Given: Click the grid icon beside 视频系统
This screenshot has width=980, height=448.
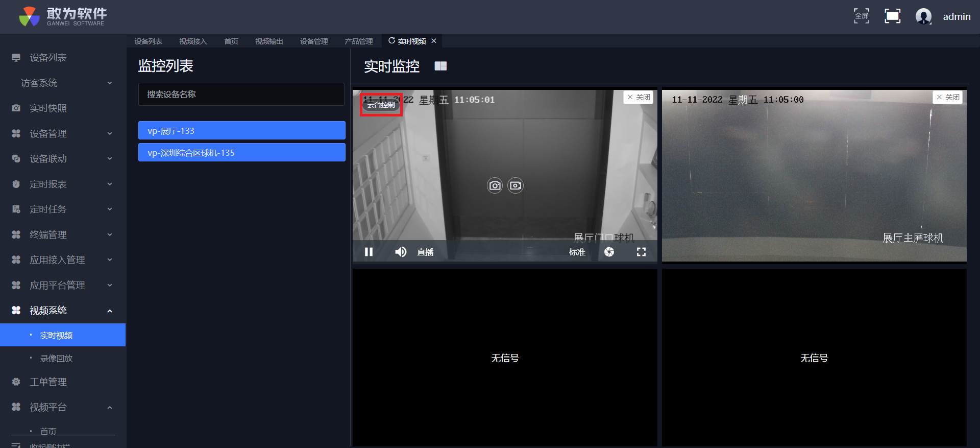Looking at the screenshot, I should click(x=16, y=310).
